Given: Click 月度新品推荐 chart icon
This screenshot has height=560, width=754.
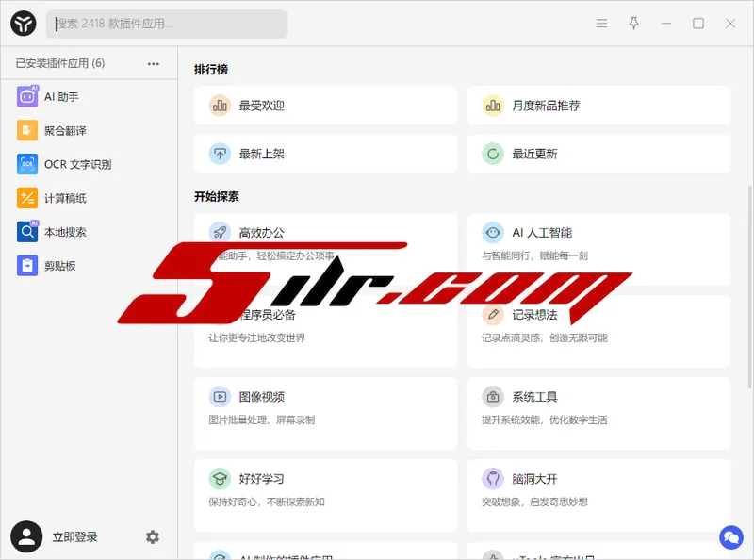Looking at the screenshot, I should click(493, 106).
